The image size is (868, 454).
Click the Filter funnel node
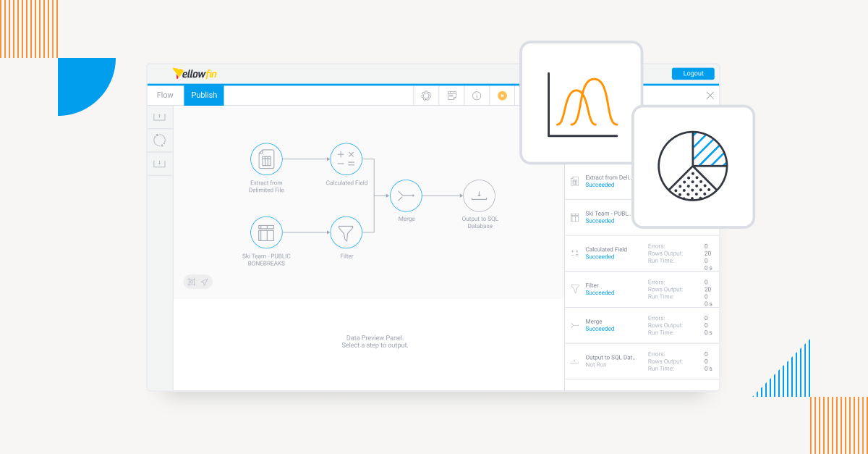(x=346, y=232)
